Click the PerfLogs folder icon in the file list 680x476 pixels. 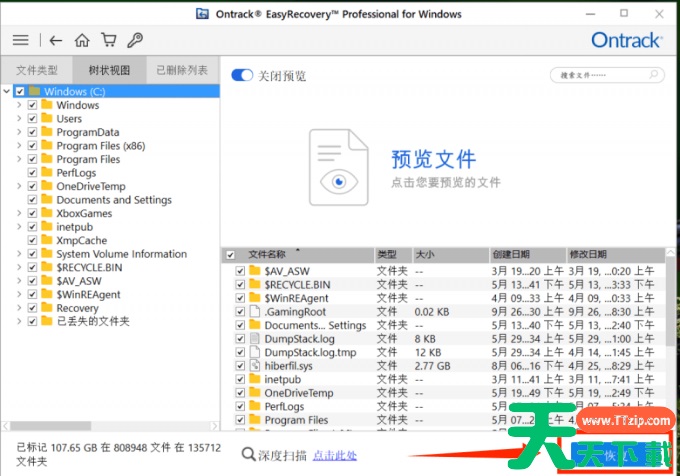pos(255,406)
